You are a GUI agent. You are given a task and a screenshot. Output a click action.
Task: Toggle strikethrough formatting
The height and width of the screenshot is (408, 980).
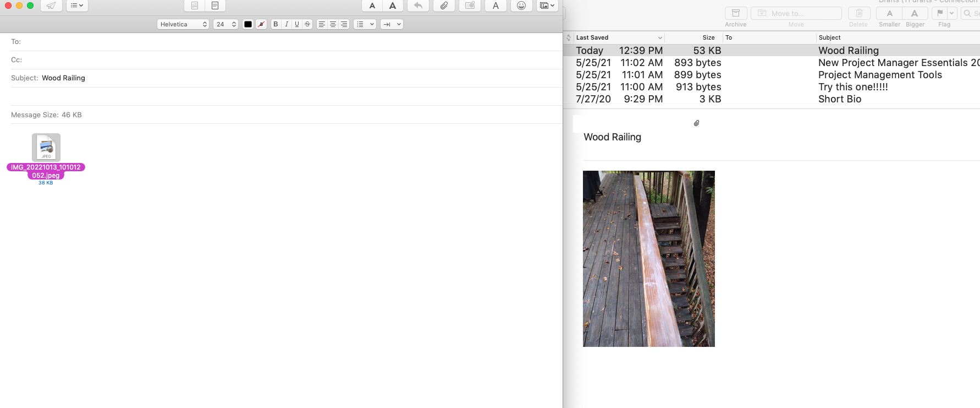point(307,24)
